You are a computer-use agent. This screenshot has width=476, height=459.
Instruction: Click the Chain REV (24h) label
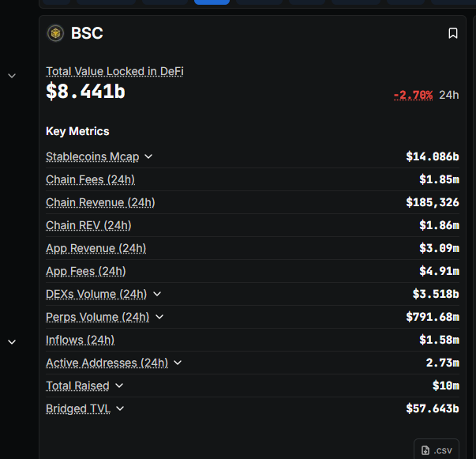[x=88, y=225]
